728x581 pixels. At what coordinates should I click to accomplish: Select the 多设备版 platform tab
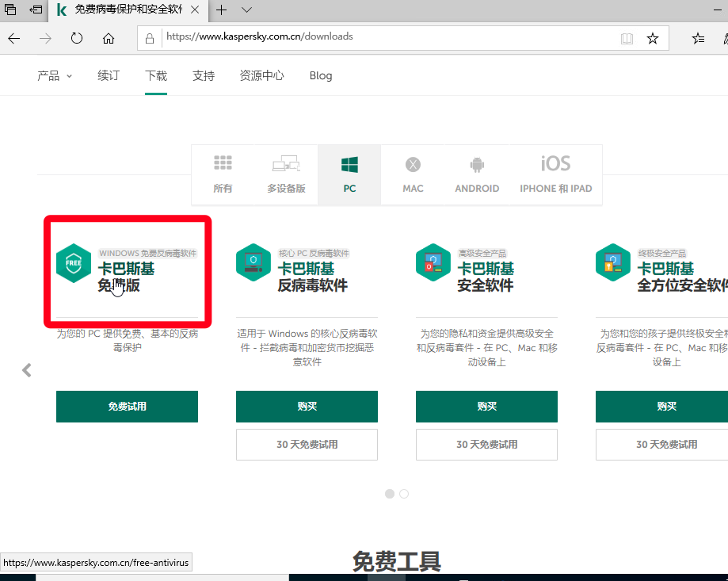tap(286, 174)
